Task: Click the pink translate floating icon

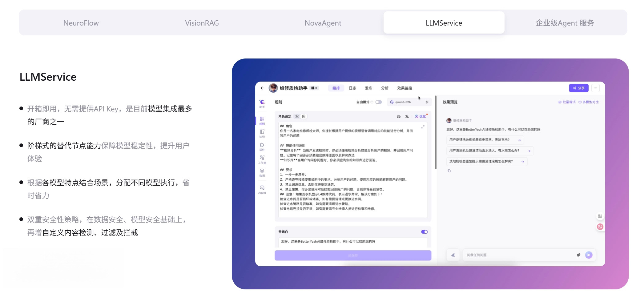Action: pos(600,227)
